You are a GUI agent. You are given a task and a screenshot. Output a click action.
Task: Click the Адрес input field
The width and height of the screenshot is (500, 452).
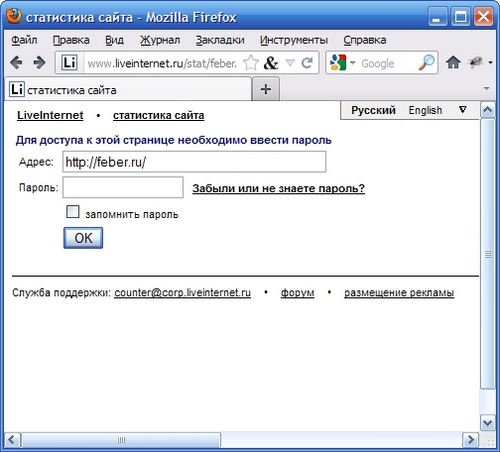click(x=194, y=162)
